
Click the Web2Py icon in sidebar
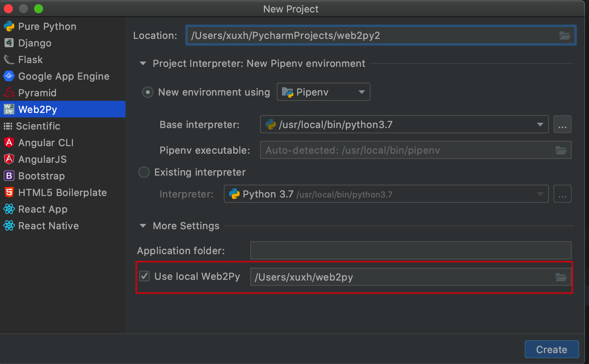click(9, 110)
